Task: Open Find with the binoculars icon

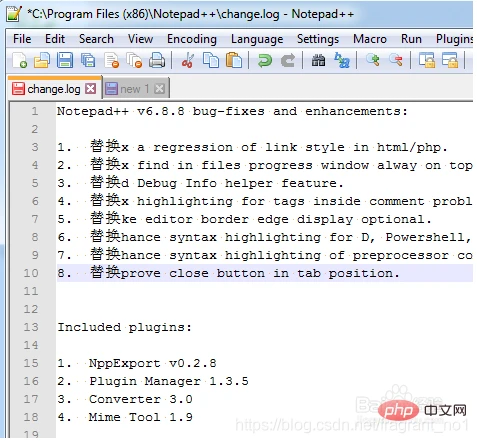Action: [x=318, y=60]
